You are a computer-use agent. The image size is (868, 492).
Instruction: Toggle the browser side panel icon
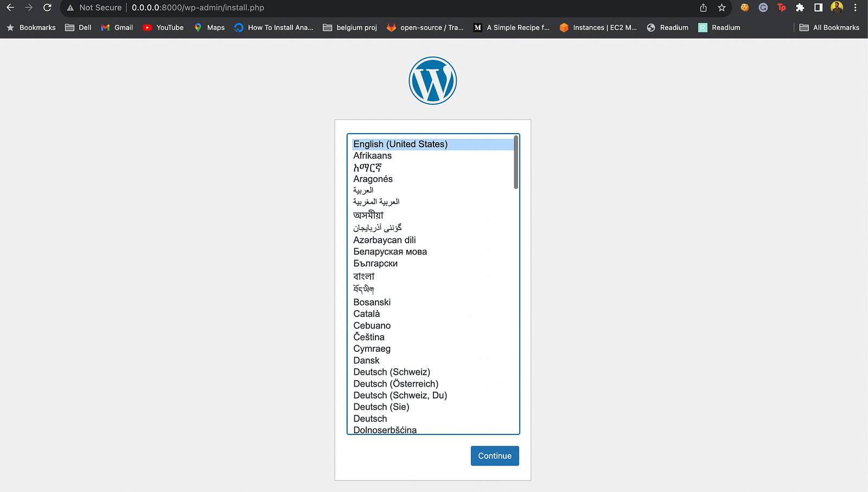tap(819, 8)
